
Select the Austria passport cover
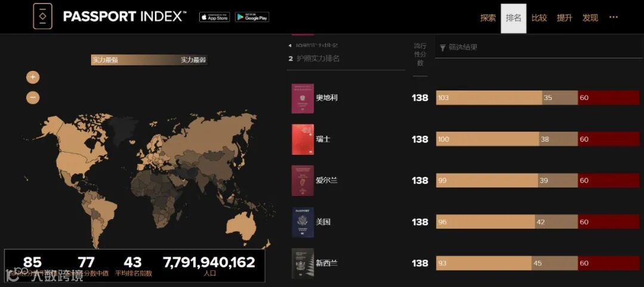click(303, 98)
